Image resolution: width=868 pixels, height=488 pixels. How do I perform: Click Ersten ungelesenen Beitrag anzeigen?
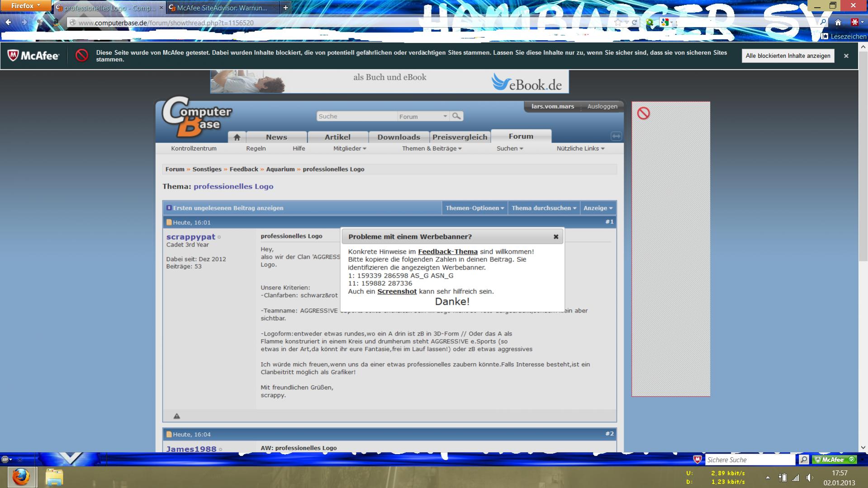(x=228, y=208)
